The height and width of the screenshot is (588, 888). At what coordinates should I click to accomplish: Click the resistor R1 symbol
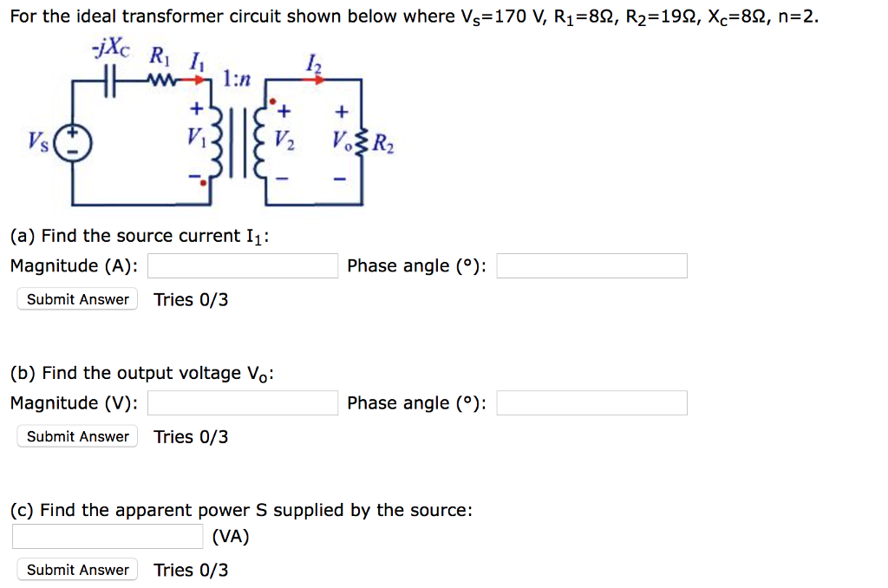160,79
